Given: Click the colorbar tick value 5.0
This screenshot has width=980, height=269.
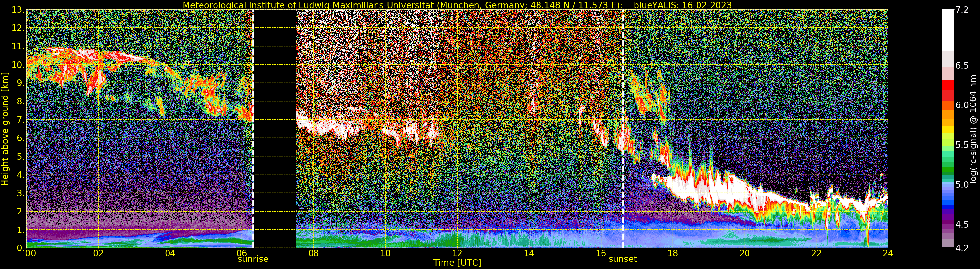Looking at the screenshot, I should (x=962, y=184).
